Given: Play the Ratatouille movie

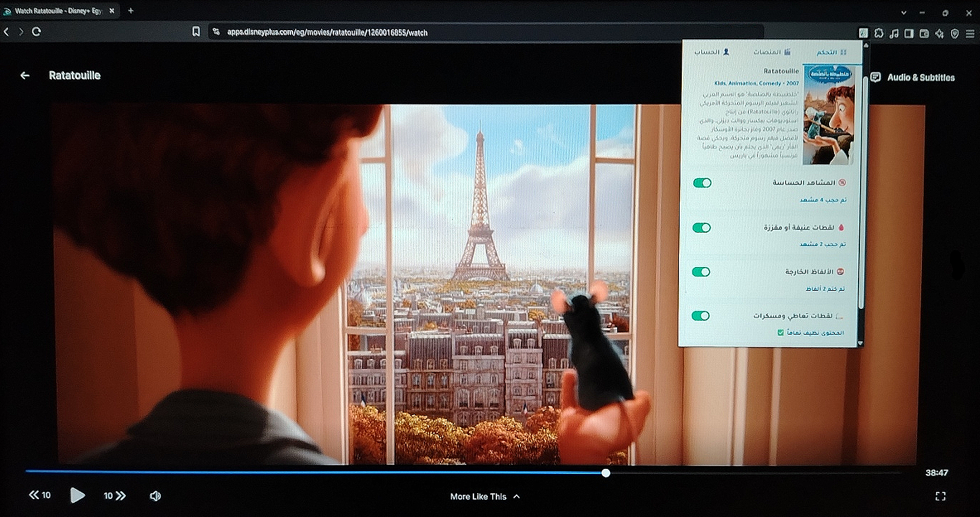Looking at the screenshot, I should pyautogui.click(x=78, y=495).
